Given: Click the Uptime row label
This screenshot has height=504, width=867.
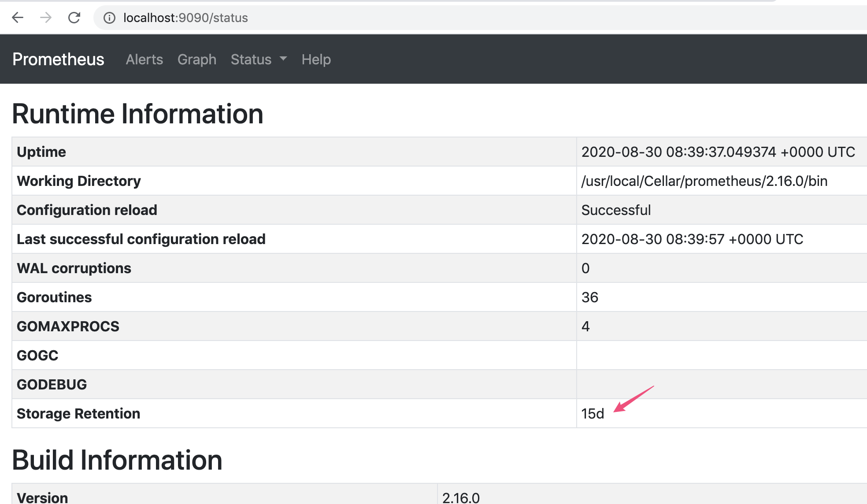Looking at the screenshot, I should click(41, 152).
